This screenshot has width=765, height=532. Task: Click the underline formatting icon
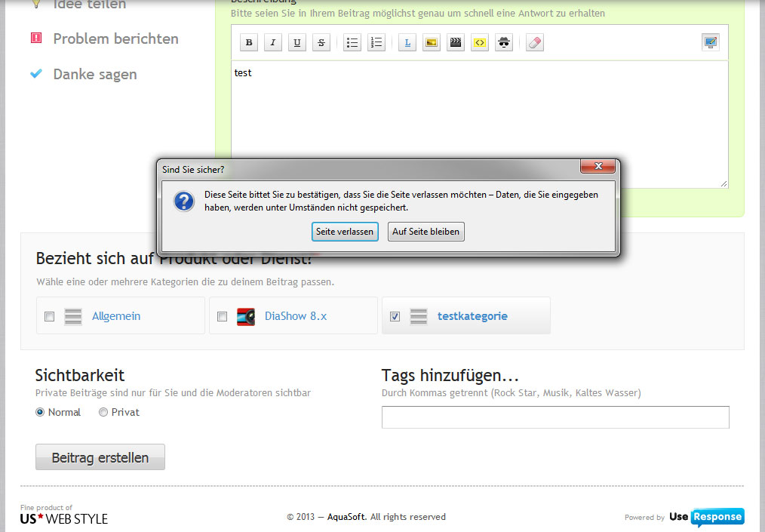(x=297, y=43)
